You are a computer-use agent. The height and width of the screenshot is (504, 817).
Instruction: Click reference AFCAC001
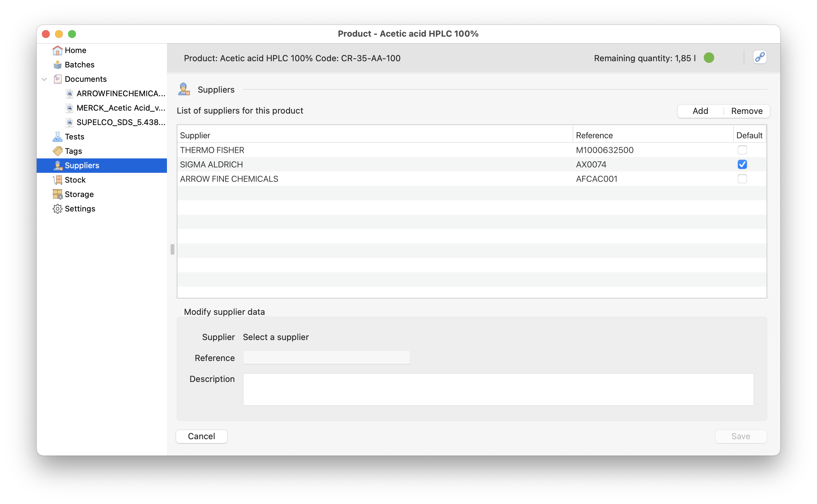point(596,179)
